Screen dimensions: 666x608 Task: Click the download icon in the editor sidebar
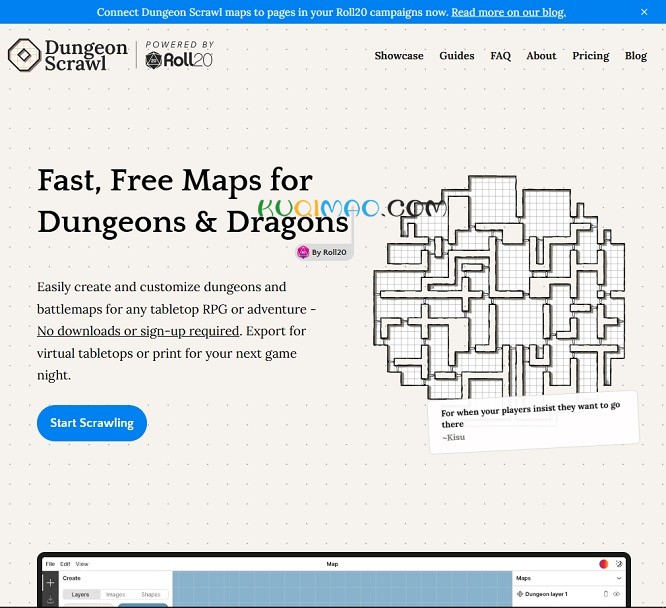(50, 599)
